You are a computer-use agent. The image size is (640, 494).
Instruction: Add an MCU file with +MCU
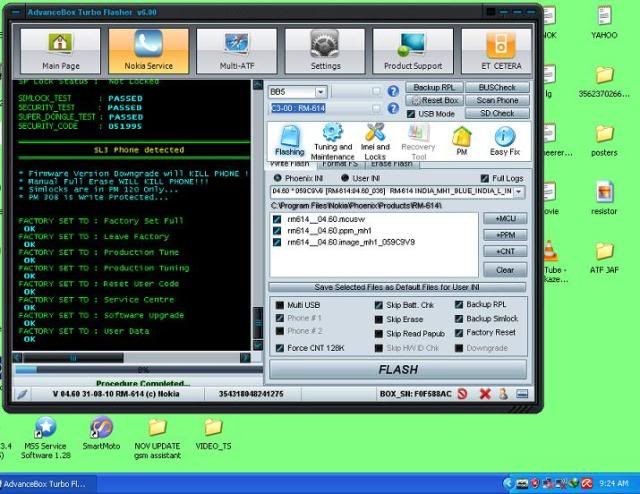click(x=505, y=219)
